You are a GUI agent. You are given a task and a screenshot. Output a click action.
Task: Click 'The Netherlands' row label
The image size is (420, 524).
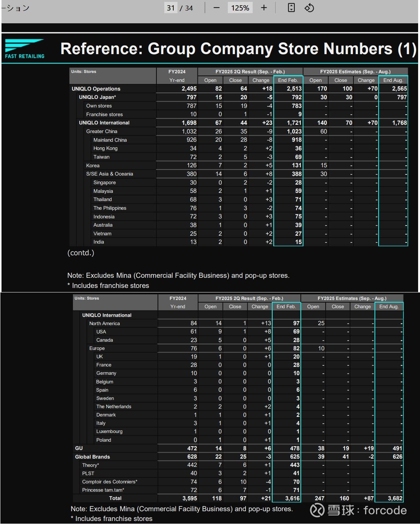pos(114,407)
